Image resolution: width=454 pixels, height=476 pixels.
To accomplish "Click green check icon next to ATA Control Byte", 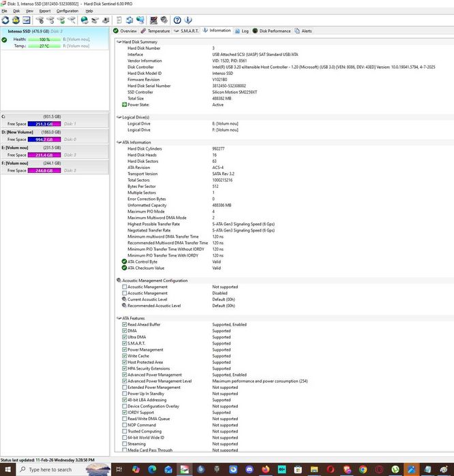I will [124, 261].
